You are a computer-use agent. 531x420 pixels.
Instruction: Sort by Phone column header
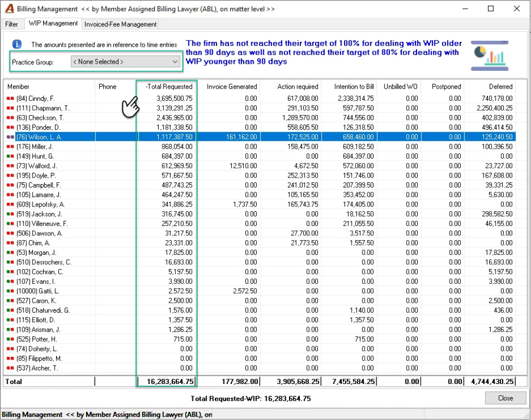116,87
